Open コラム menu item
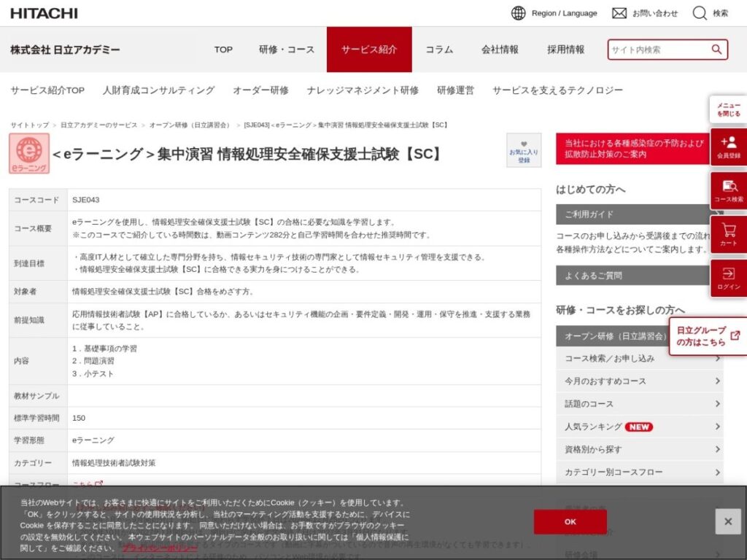The width and height of the screenshot is (747, 560). pyautogui.click(x=439, y=50)
